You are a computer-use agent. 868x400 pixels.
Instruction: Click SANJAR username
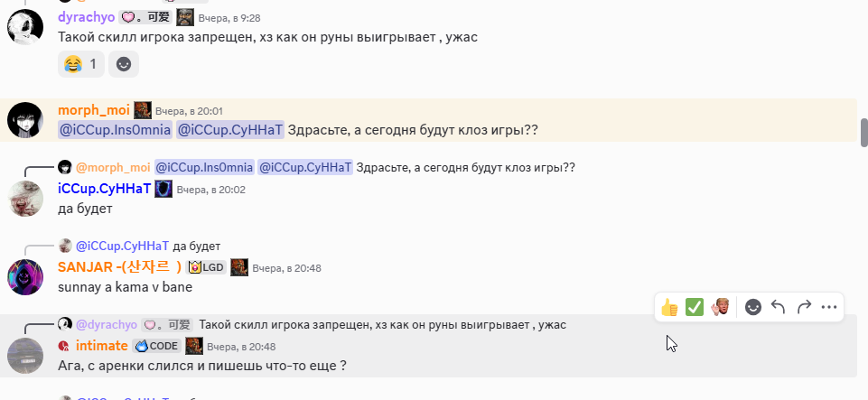119,268
